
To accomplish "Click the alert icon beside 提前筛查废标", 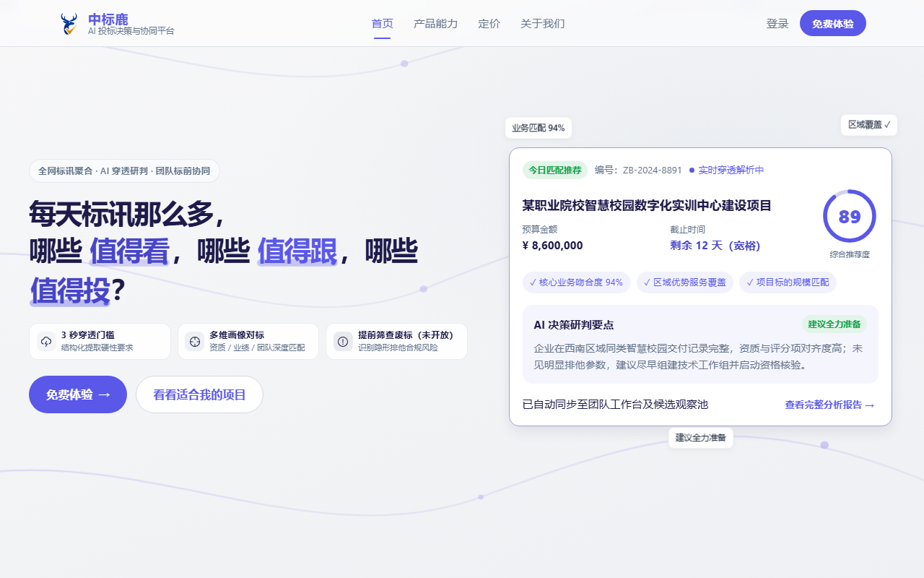I will tap(343, 341).
